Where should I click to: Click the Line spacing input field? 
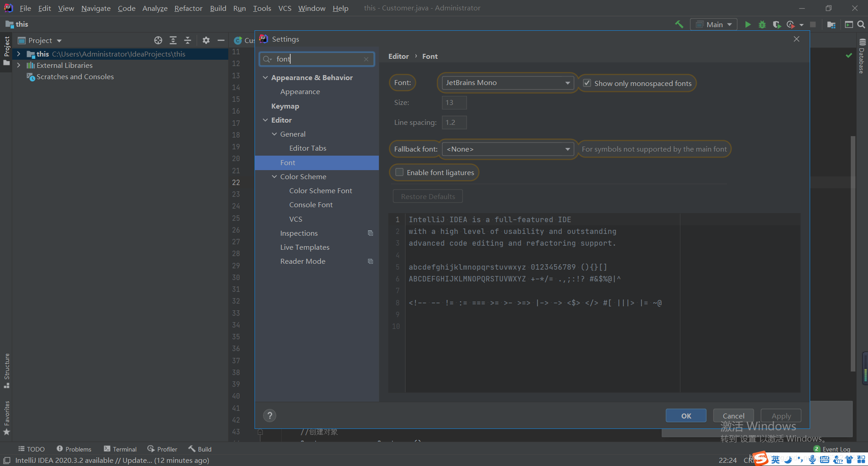tap(454, 123)
